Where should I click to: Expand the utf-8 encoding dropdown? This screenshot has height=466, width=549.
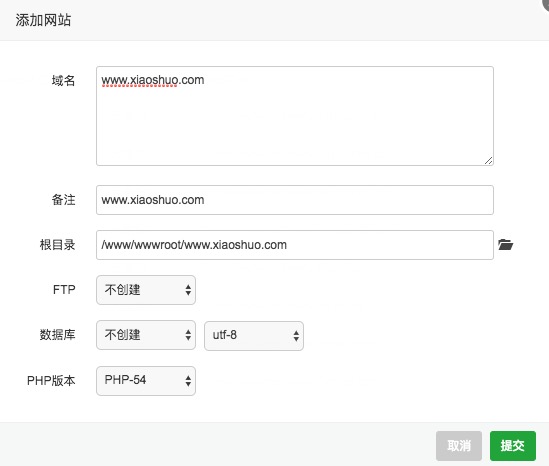[254, 336]
